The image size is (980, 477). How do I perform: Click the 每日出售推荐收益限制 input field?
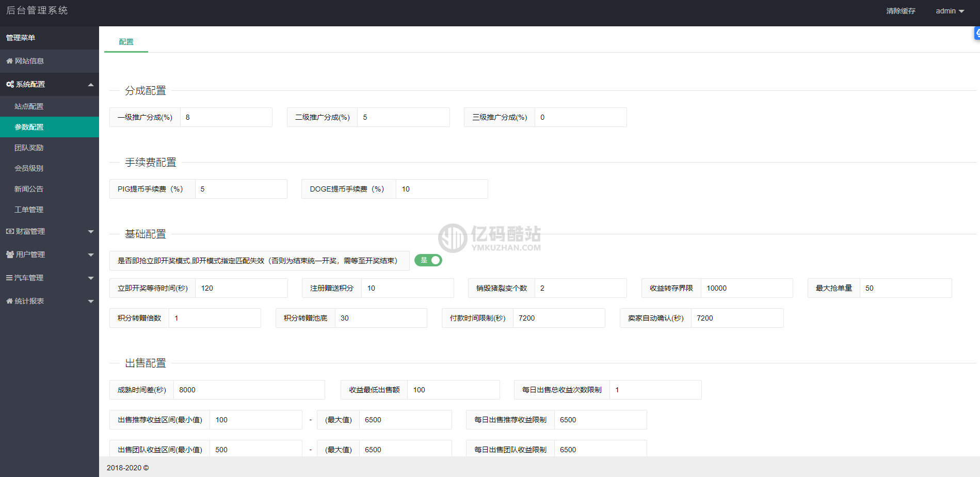(x=601, y=420)
